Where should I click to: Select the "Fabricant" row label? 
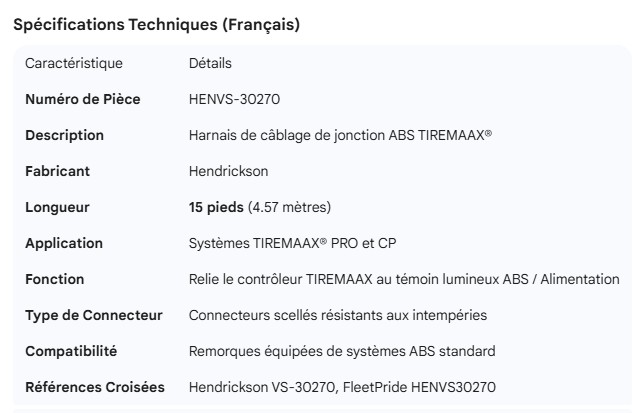(x=57, y=172)
